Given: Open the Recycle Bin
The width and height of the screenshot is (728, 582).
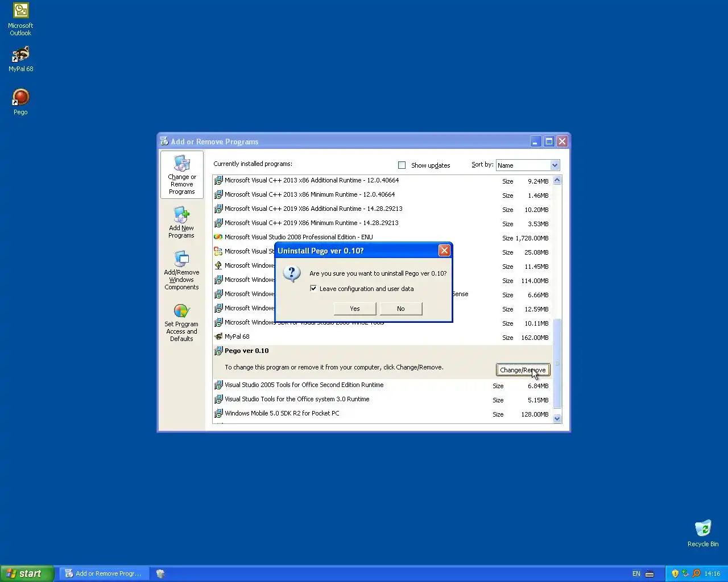Looking at the screenshot, I should point(703,533).
